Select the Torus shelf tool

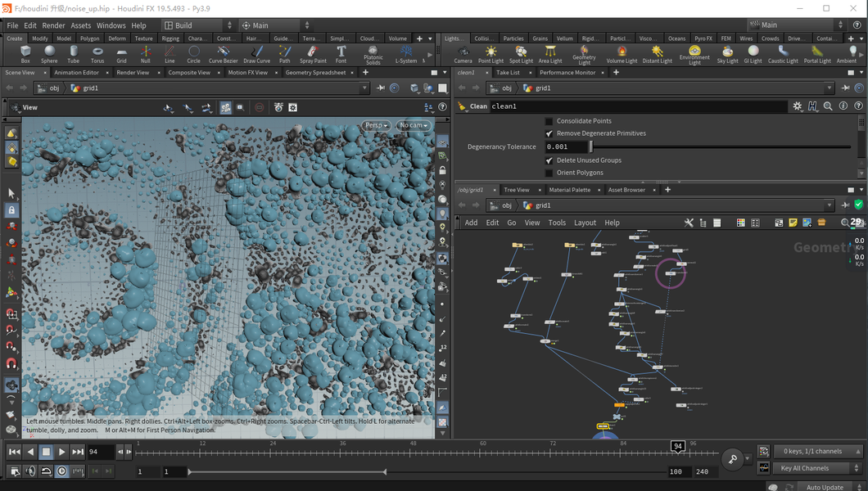[97, 54]
